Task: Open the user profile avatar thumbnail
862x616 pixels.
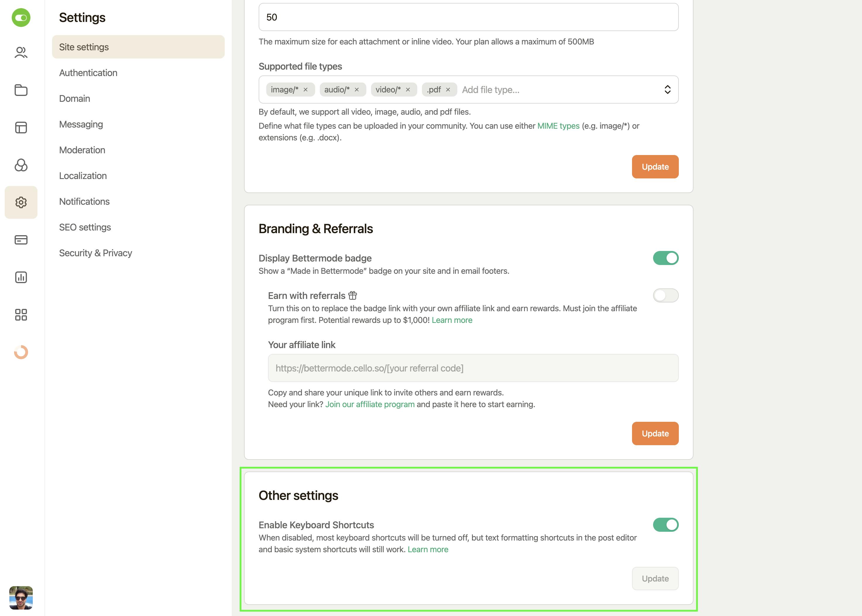Action: click(21, 598)
